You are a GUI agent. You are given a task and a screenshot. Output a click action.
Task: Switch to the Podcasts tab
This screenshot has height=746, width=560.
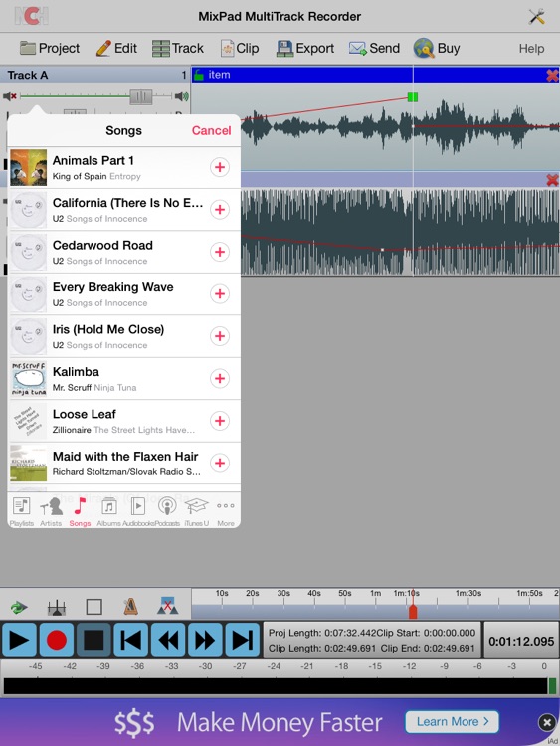167,511
